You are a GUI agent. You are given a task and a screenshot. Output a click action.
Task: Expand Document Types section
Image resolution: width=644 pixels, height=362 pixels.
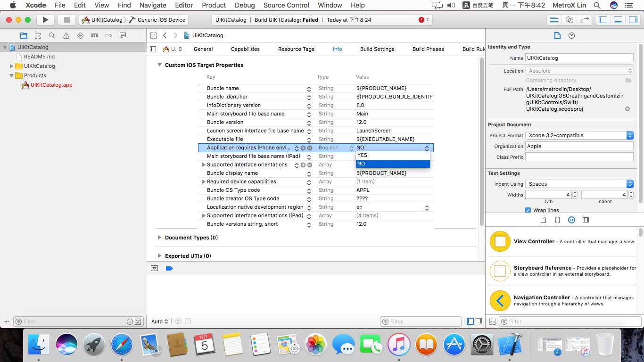coord(159,238)
